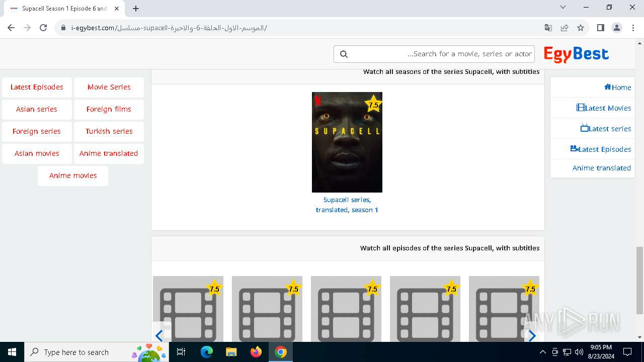644x362 pixels.
Task: Click the share page icon
Action: [565, 28]
